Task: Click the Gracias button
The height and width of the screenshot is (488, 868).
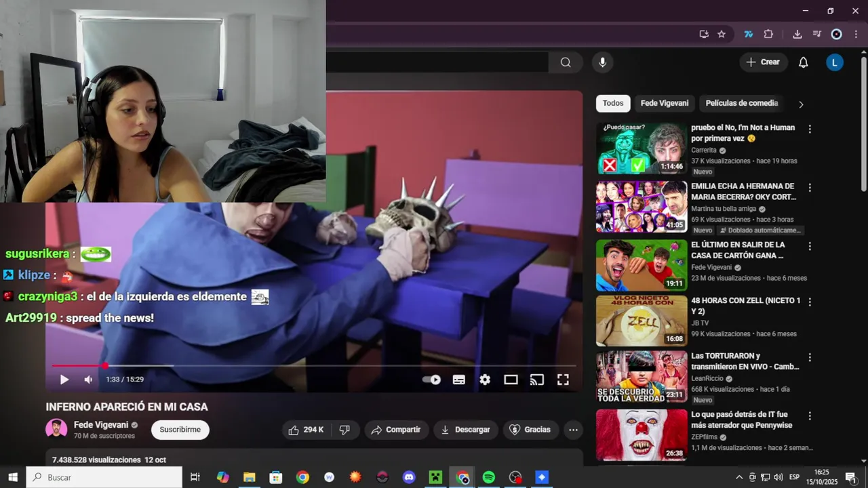Action: pos(530,430)
